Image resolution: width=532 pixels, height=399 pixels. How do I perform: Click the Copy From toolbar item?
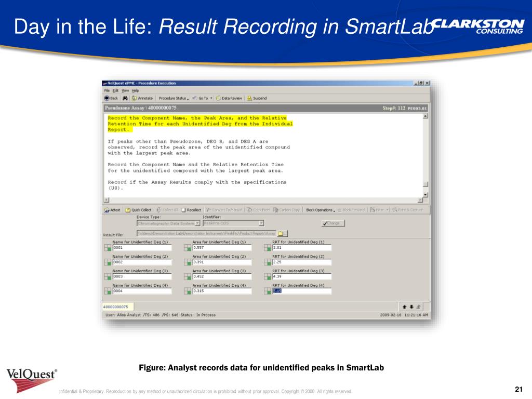(x=258, y=210)
